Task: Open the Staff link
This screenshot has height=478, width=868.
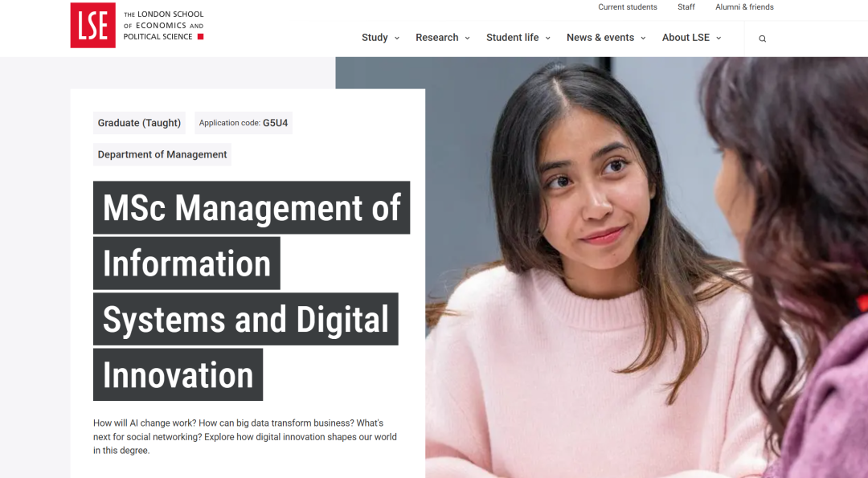Action: tap(686, 7)
